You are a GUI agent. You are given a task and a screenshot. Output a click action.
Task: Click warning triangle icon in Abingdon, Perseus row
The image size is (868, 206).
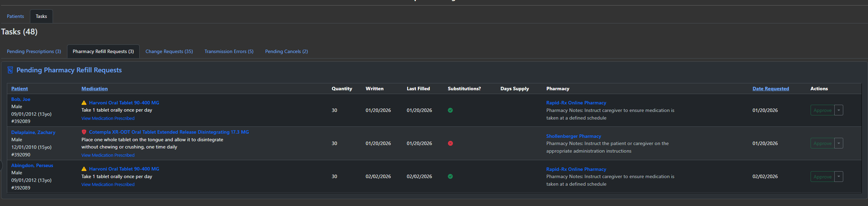[x=84, y=169]
